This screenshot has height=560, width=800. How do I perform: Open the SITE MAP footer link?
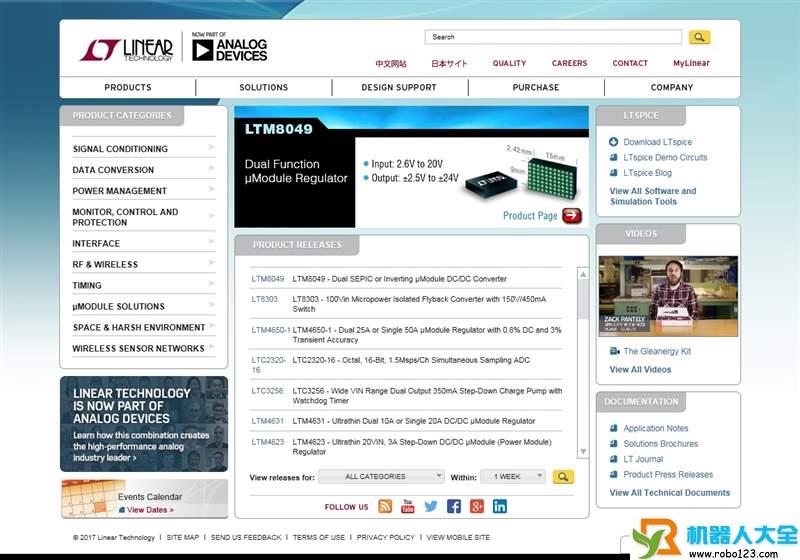coord(183,538)
